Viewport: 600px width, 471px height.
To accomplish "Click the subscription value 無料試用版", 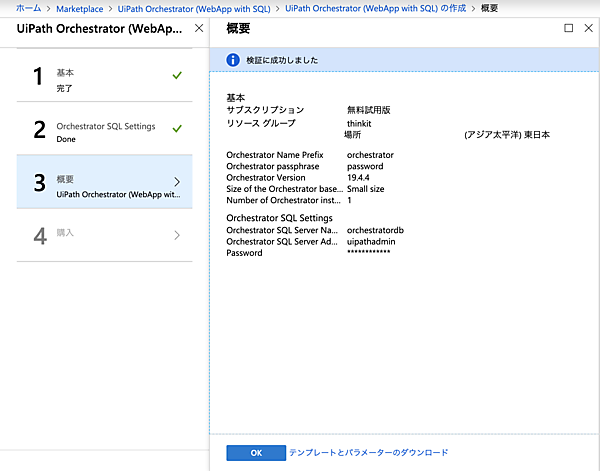I will 368,110.
